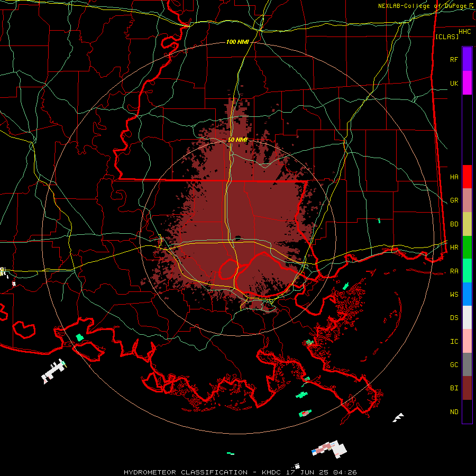
Task: Click the HA legend label
Action: (454, 177)
